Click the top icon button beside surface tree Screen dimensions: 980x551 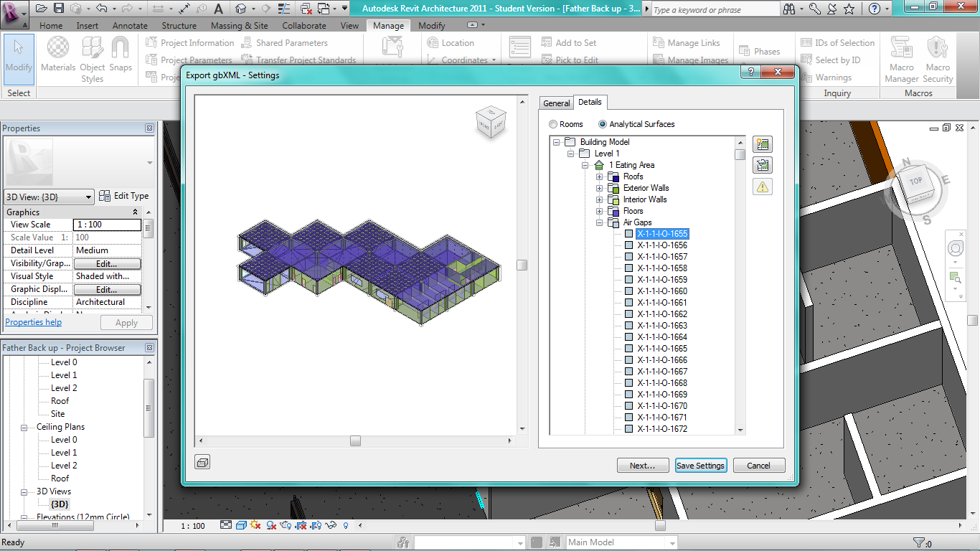[x=762, y=144]
